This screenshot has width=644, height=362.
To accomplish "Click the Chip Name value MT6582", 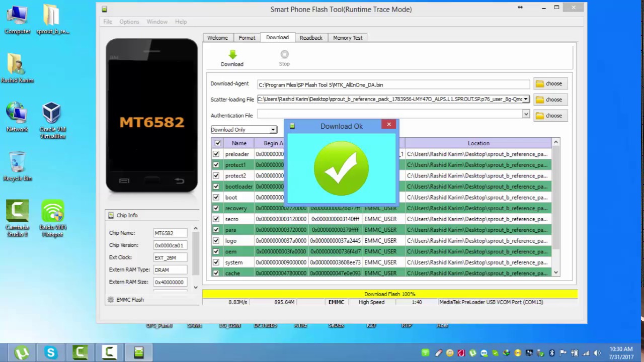I will click(170, 233).
